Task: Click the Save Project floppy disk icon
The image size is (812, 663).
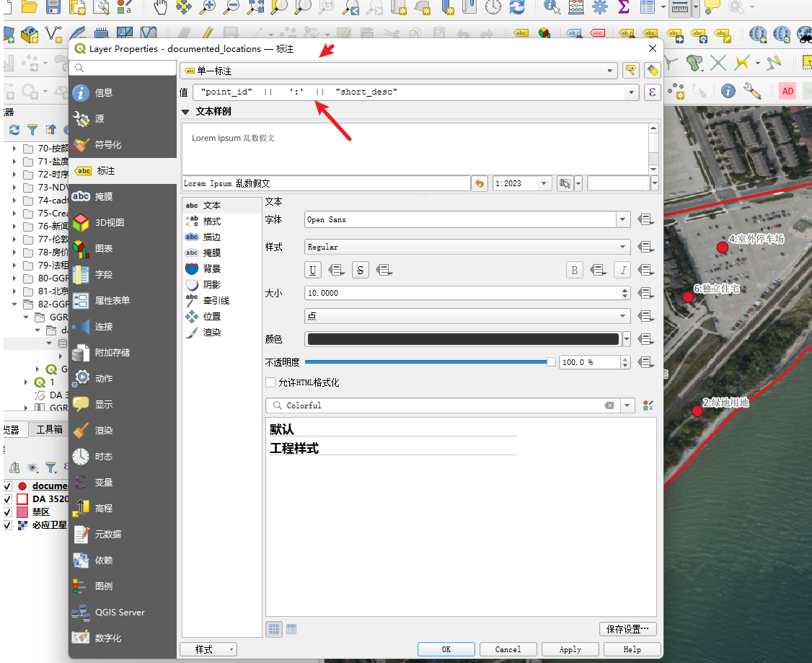Action: pyautogui.click(x=53, y=6)
